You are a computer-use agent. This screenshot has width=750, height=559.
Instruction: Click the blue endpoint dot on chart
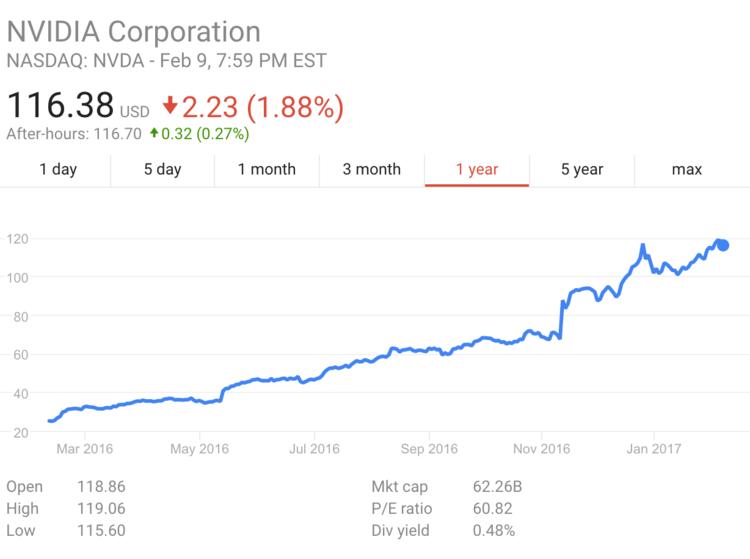pyautogui.click(x=723, y=245)
